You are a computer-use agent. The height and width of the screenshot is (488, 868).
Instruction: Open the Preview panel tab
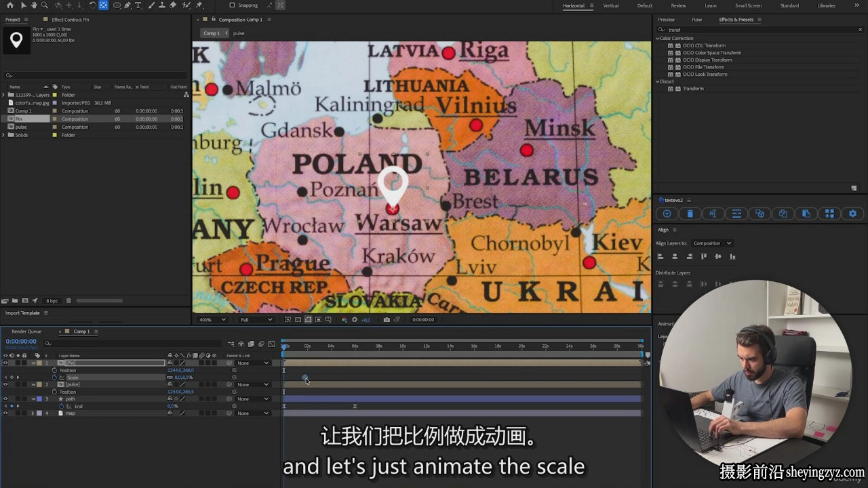pyautogui.click(x=666, y=20)
